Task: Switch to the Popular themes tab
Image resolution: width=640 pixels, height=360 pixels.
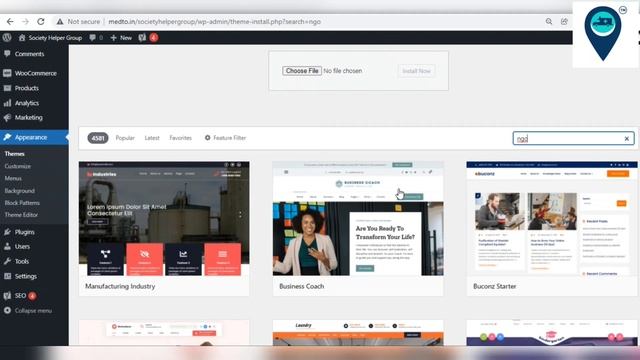Action: 125,138
